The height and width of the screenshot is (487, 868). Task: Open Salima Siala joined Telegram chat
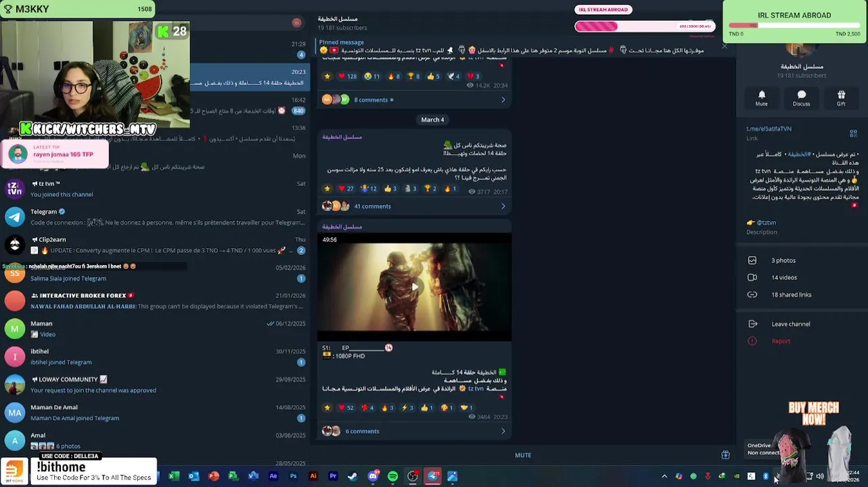click(x=154, y=273)
